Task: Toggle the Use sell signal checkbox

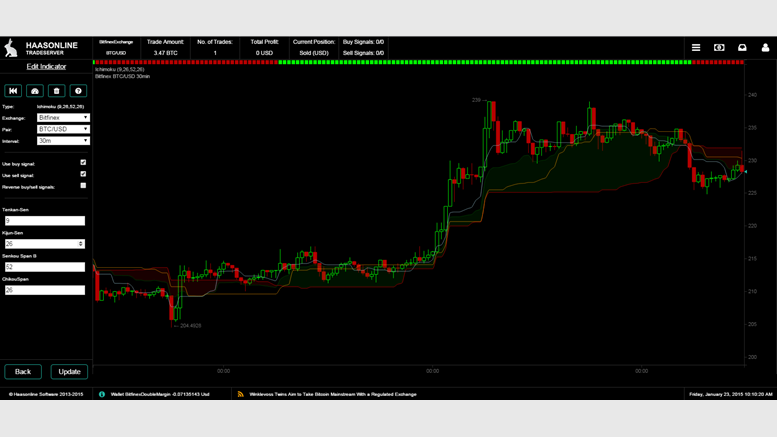Action: tap(83, 174)
